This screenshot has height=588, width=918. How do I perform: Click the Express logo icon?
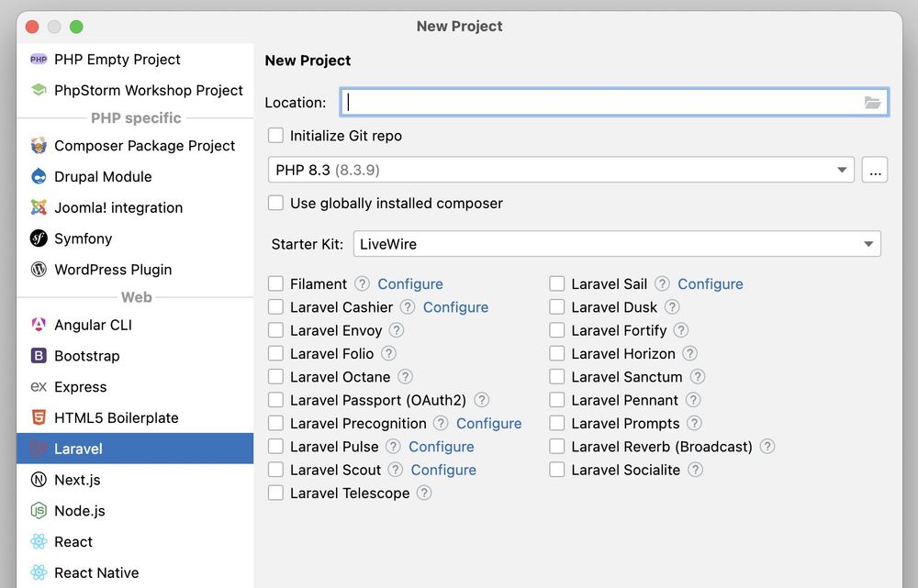[x=39, y=387]
